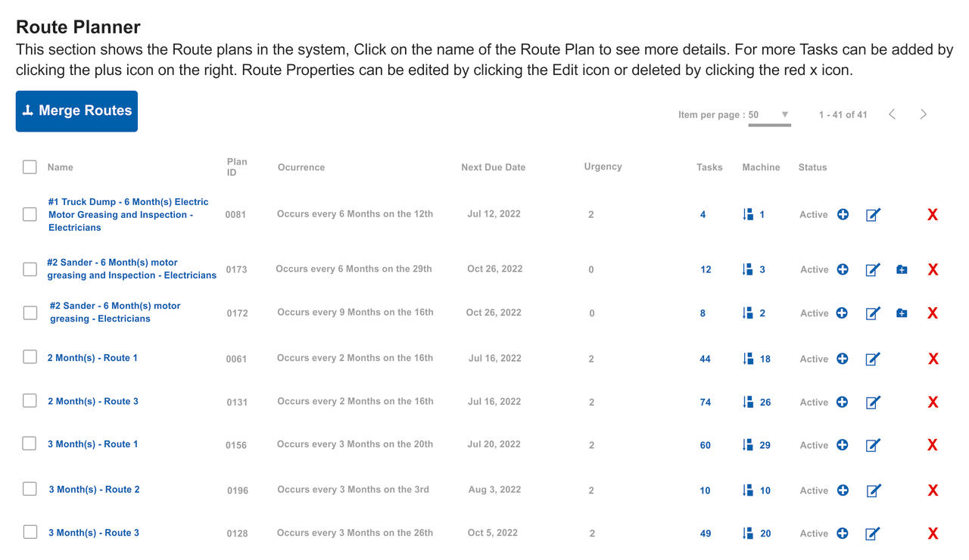This screenshot has width=969, height=560.
Task: Click the Name column header
Action: coord(61,167)
